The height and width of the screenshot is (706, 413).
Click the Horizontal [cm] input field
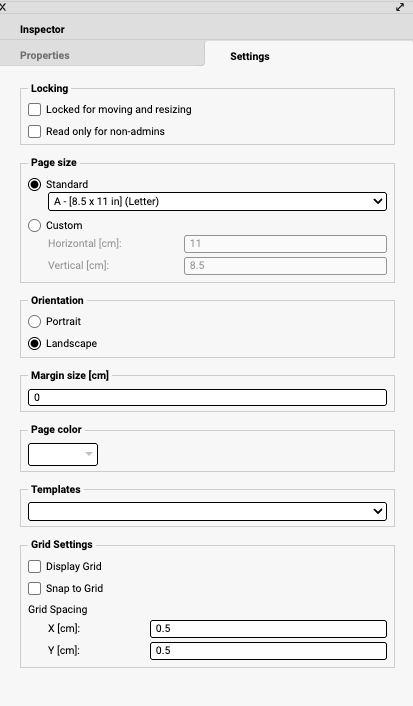pyautogui.click(x=285, y=244)
